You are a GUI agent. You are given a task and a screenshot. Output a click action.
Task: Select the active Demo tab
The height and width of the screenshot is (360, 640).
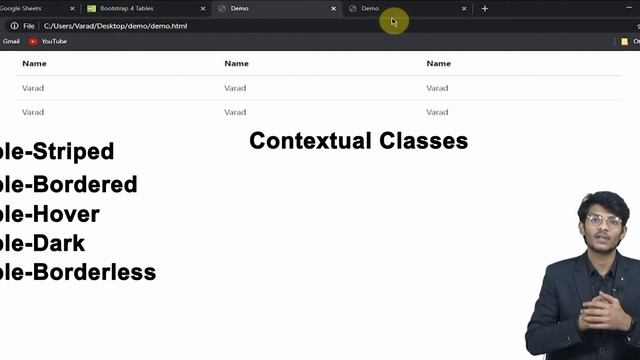(277, 9)
